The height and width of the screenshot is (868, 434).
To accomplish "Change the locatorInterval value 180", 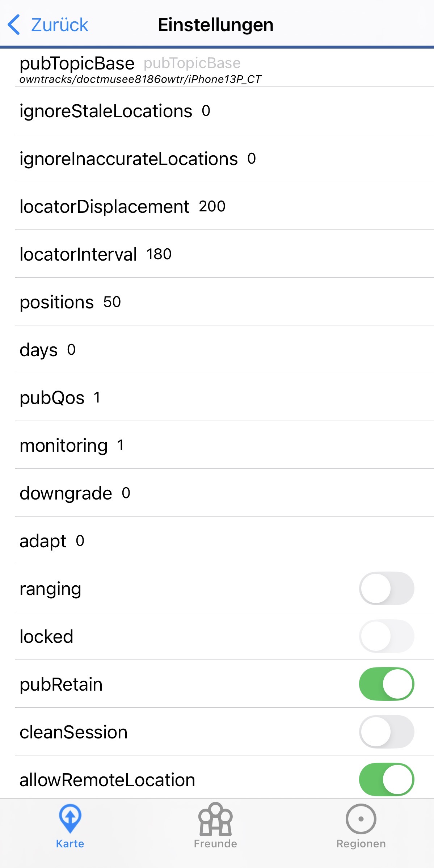I will pos(159,254).
